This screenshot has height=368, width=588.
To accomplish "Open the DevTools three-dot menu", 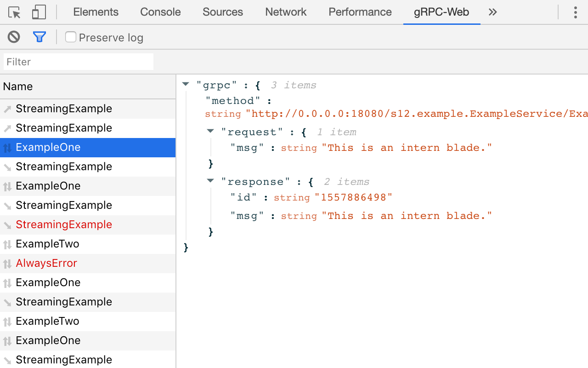I will 575,12.
